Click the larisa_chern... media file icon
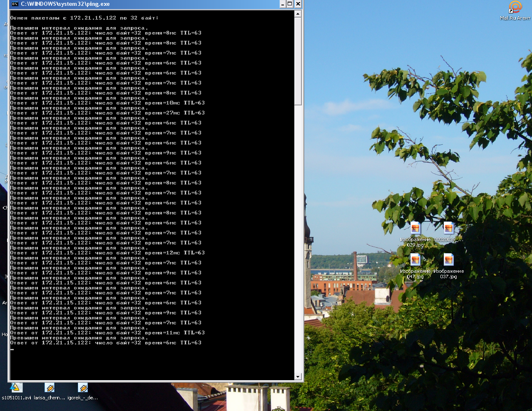Screen dimensions: 532x411 (x=50, y=388)
